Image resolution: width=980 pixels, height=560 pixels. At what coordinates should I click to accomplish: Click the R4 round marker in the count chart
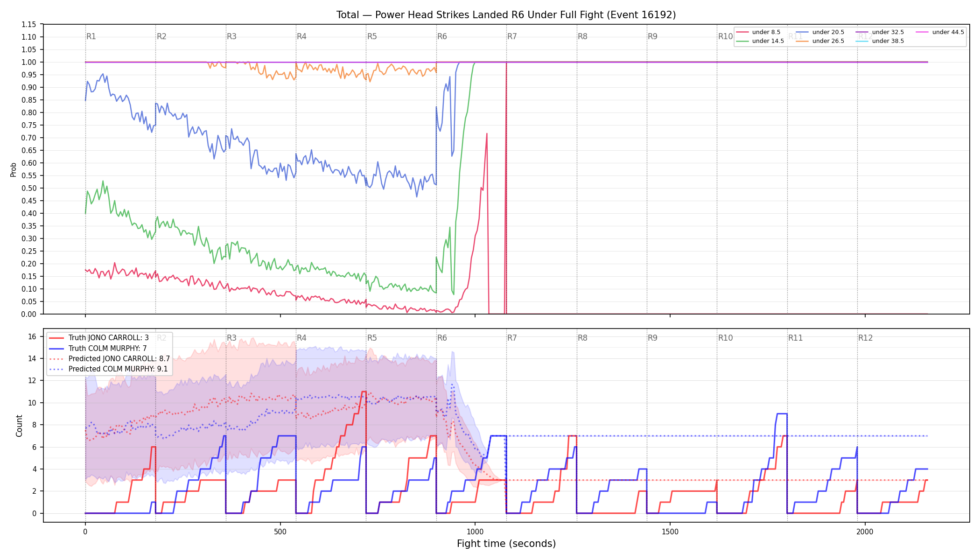point(301,338)
